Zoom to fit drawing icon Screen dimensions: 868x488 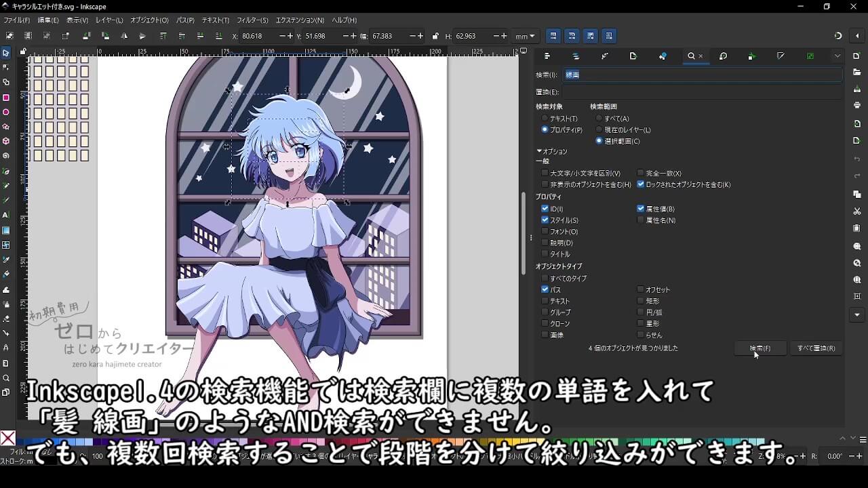pos(857,263)
